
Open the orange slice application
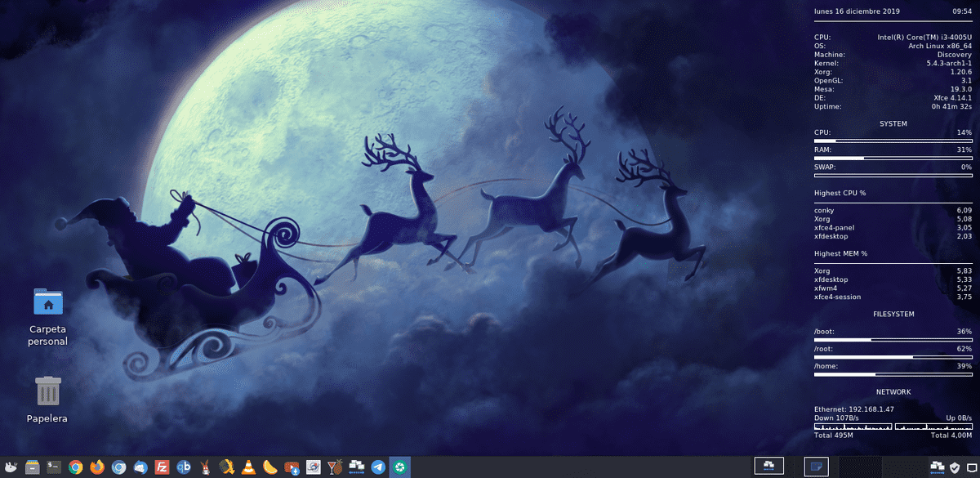click(x=270, y=467)
